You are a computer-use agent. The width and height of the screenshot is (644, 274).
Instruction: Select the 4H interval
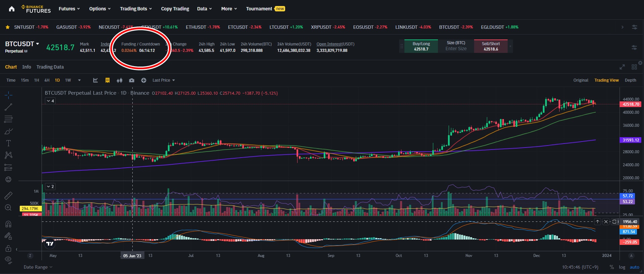47,80
